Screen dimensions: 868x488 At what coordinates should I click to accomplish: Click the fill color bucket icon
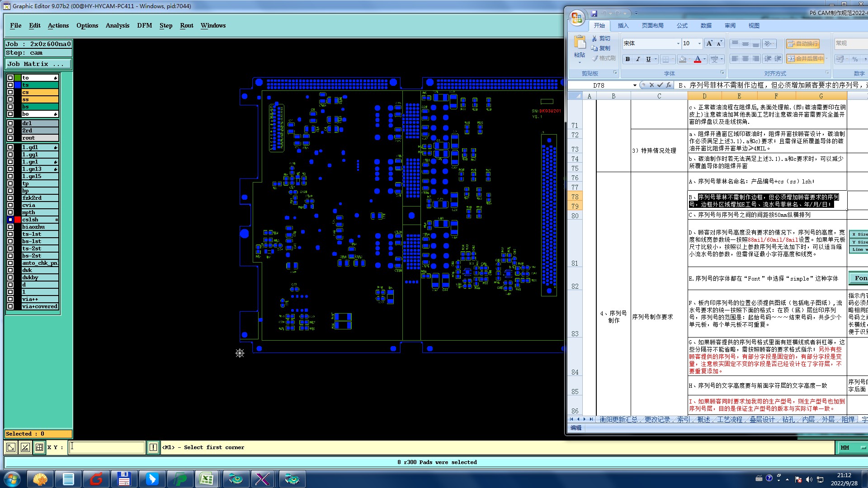coord(683,59)
